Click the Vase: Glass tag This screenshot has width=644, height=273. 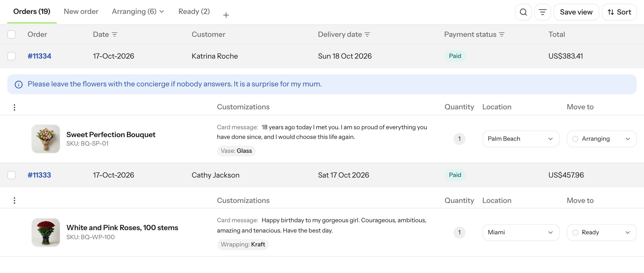point(236,151)
